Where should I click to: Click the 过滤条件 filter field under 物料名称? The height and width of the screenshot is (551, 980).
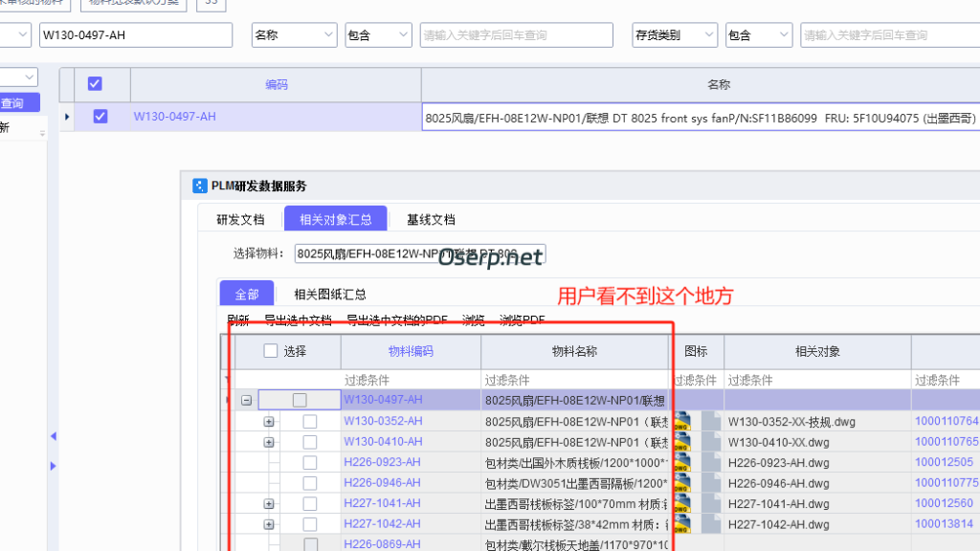click(572, 379)
